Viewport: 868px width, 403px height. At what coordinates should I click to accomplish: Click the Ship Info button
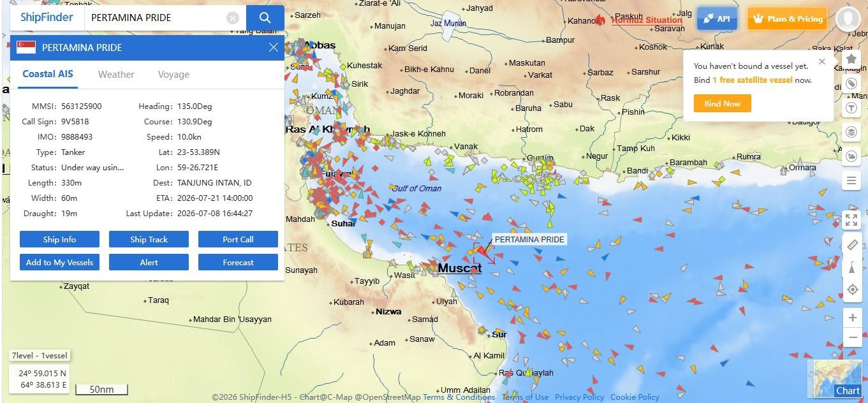click(59, 239)
